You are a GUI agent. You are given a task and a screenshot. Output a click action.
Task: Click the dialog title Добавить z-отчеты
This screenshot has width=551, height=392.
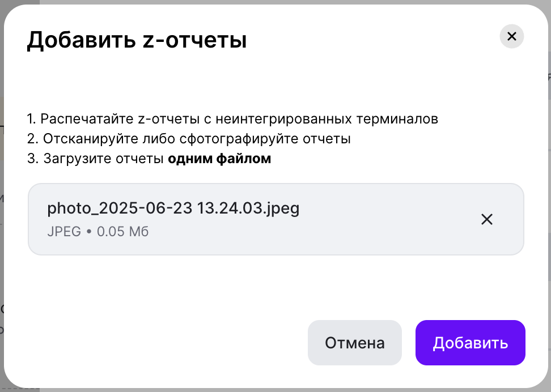(x=137, y=41)
